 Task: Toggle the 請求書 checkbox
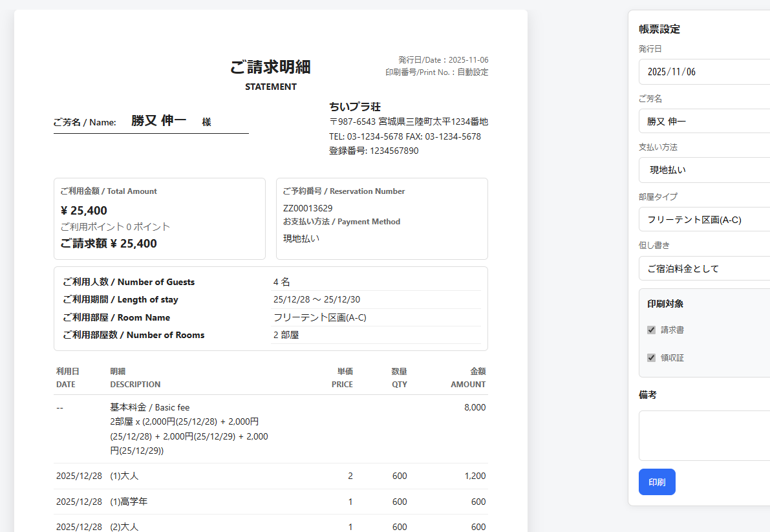[x=651, y=330]
